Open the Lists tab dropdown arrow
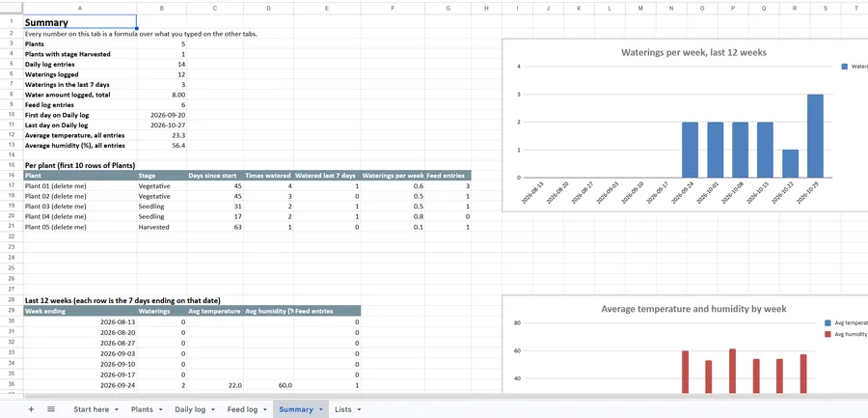Screen dimensions: 868x418 [360, 409]
